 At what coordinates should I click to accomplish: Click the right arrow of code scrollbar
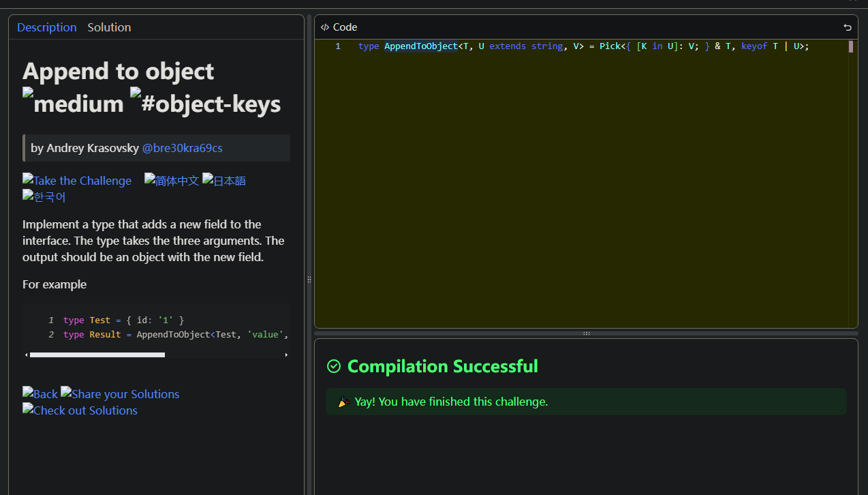(x=286, y=355)
